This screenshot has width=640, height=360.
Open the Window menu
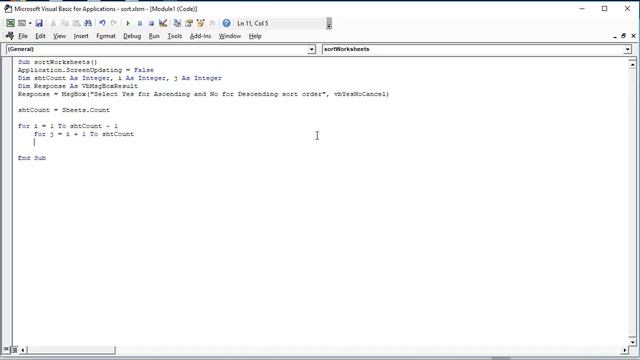pyautogui.click(x=230, y=36)
